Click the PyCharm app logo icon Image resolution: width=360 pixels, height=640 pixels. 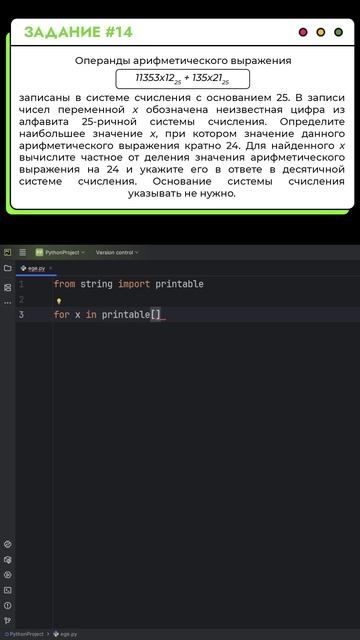click(x=7, y=252)
